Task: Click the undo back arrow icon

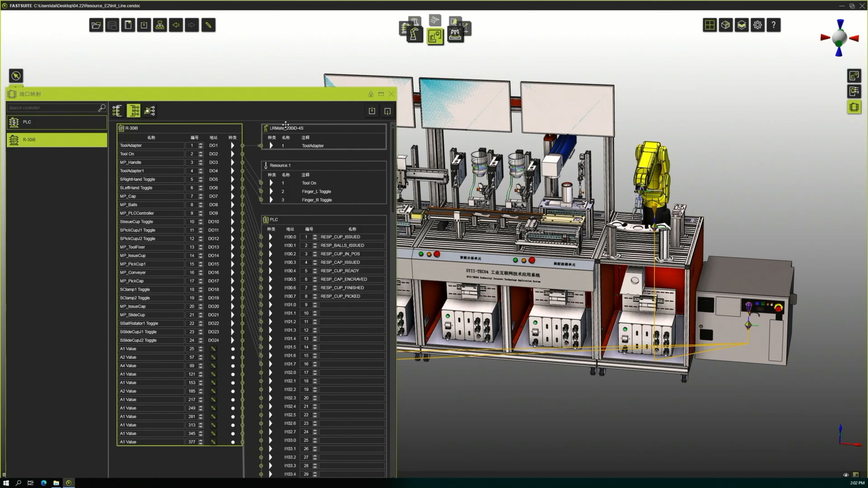Action: (x=176, y=25)
